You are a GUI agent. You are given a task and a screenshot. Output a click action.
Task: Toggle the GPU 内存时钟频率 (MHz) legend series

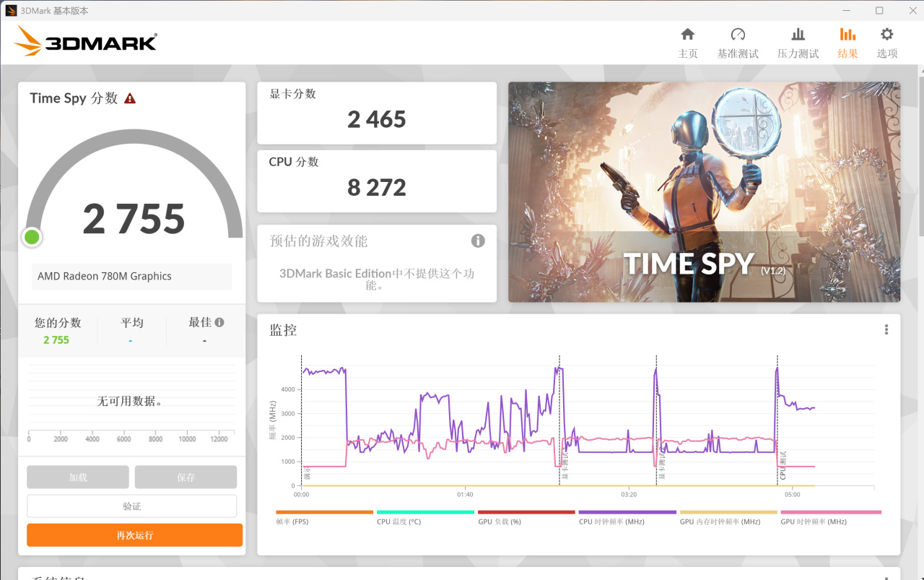click(x=728, y=517)
